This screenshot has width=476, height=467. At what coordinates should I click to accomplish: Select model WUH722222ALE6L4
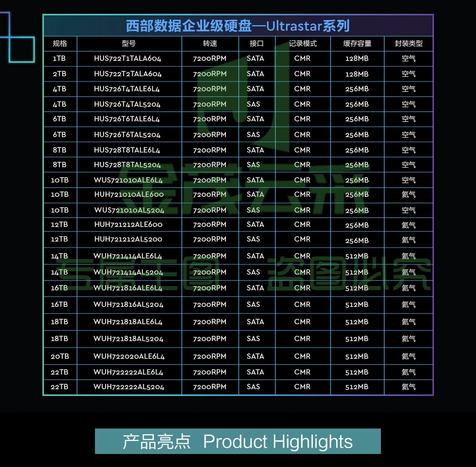(128, 372)
